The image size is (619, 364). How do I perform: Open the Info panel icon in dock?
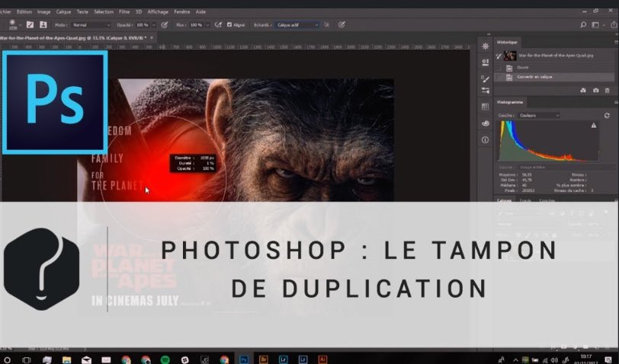485,139
